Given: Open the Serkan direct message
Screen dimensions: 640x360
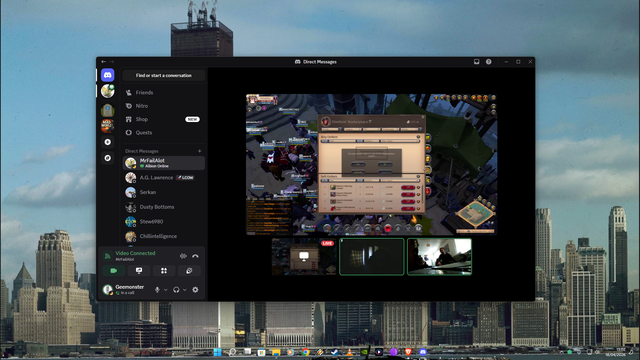Looking at the screenshot, I should coord(164,192).
